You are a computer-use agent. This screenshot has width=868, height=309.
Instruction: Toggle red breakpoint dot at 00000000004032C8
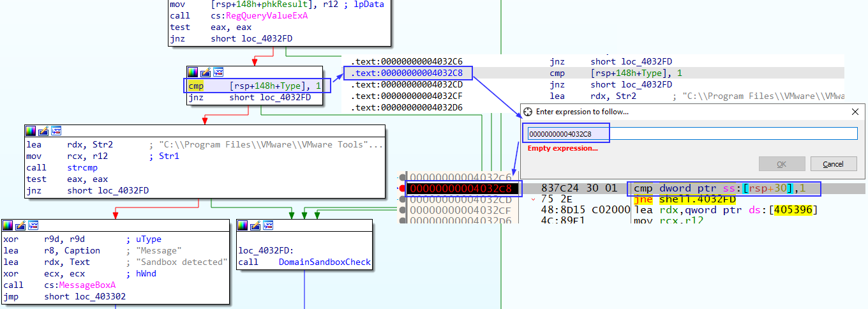coord(402,188)
